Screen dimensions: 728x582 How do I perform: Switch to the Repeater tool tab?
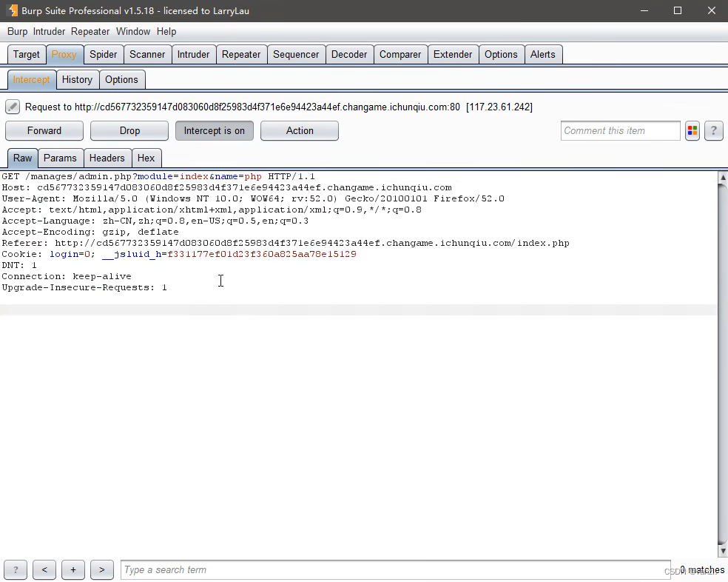(241, 54)
